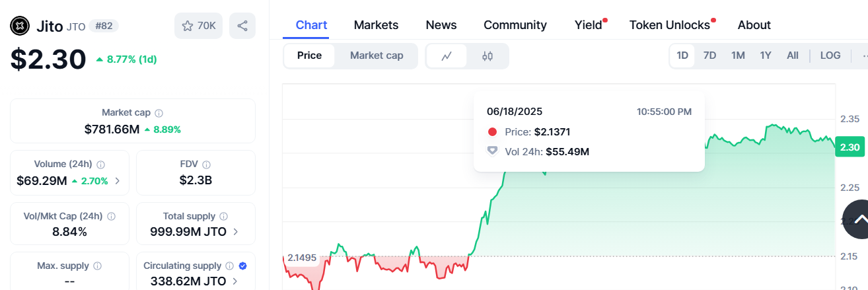Select the Price chart toggle
The image size is (868, 290).
309,55
